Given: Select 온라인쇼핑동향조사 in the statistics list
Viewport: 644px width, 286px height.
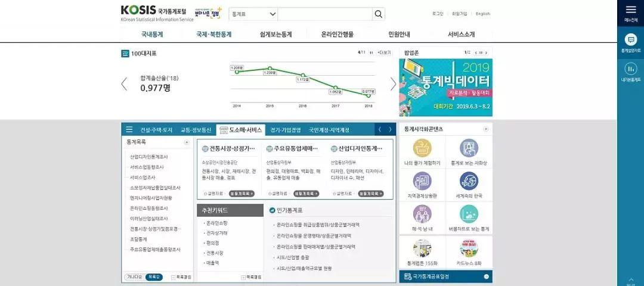Looking at the screenshot, I should click(x=148, y=209).
